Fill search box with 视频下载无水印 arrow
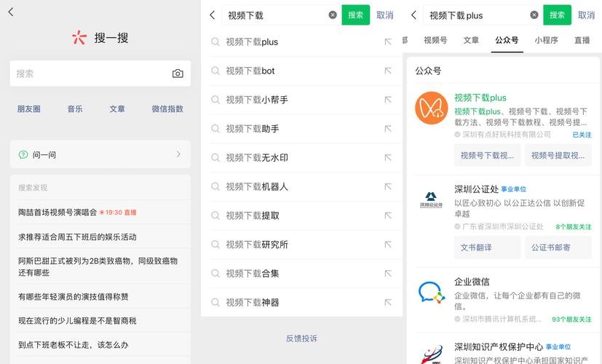 [388, 158]
